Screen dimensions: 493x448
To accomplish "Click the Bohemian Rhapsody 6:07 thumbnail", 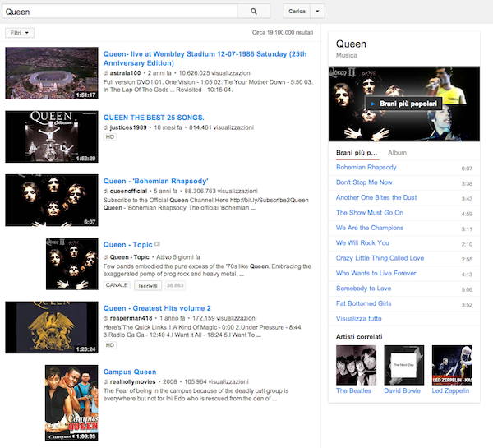I will tap(52, 200).
